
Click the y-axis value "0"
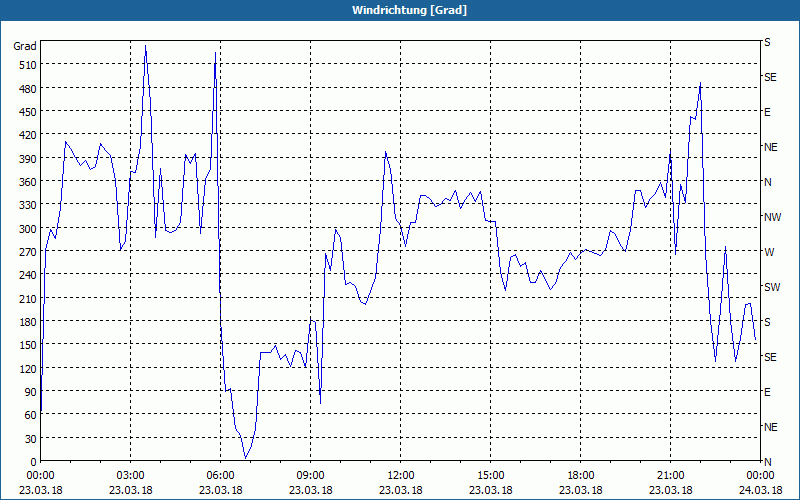(34, 462)
